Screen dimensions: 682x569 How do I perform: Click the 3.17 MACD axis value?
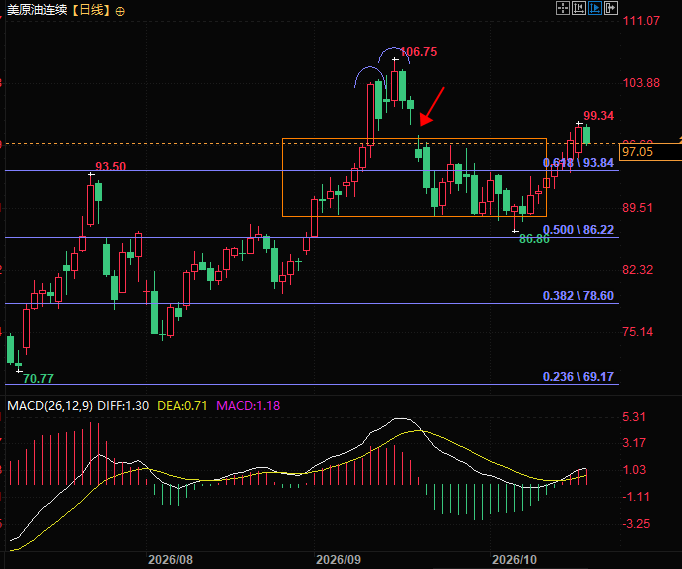click(634, 443)
